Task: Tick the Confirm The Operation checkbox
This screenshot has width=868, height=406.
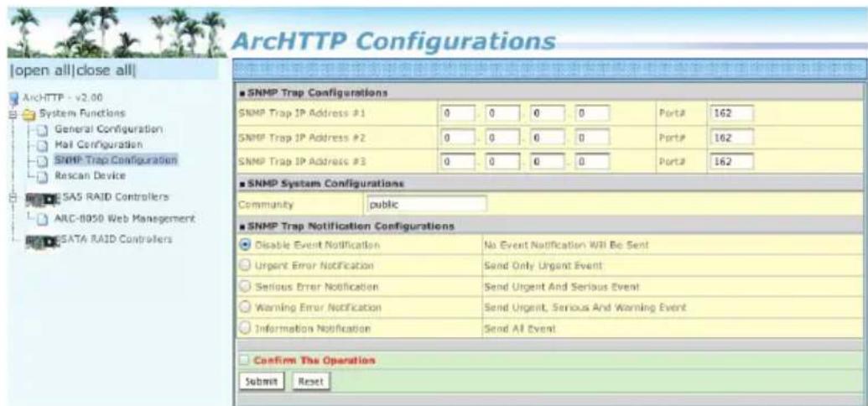Action: 245,361
